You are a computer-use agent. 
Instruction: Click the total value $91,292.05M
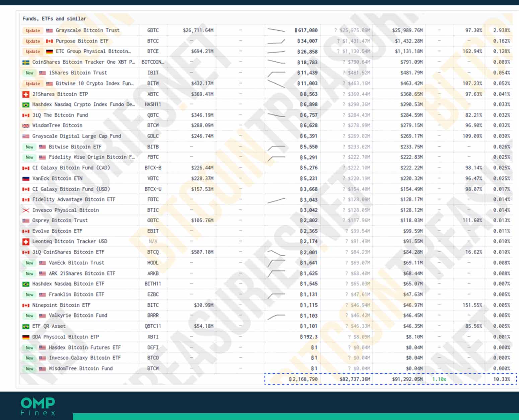click(x=407, y=380)
